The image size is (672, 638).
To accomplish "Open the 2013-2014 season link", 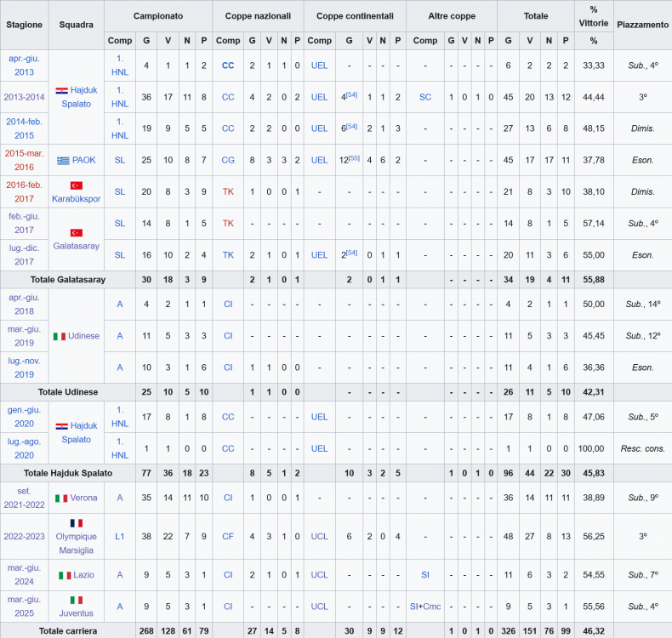I will point(24,97).
